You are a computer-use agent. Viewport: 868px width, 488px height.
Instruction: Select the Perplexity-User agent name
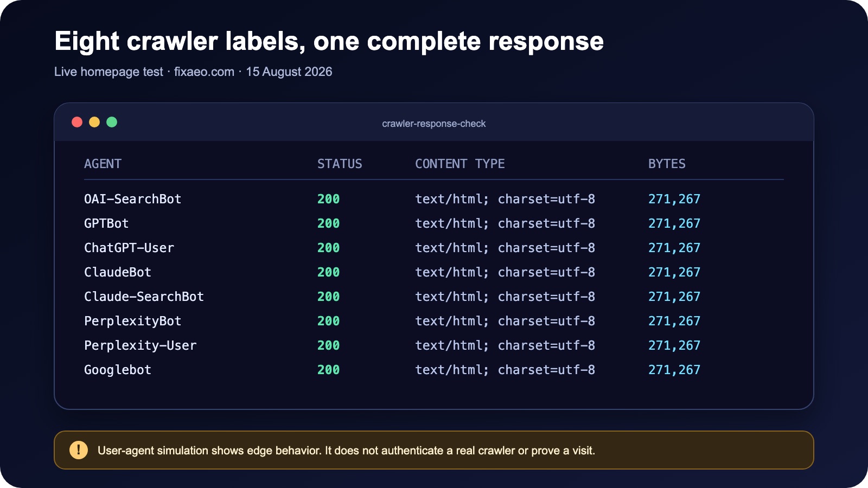(141, 345)
